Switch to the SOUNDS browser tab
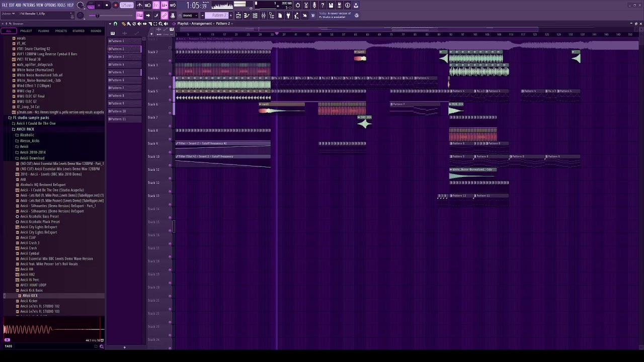The image size is (644, 362). pos(96,31)
